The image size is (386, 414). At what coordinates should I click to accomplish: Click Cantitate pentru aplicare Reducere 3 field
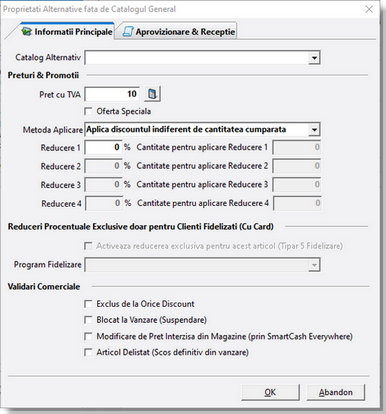click(297, 185)
